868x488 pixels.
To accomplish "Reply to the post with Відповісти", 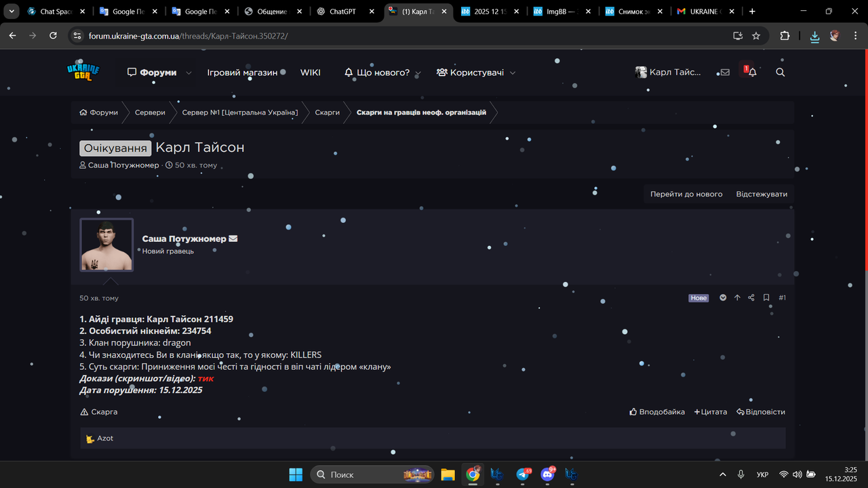I will point(761,412).
